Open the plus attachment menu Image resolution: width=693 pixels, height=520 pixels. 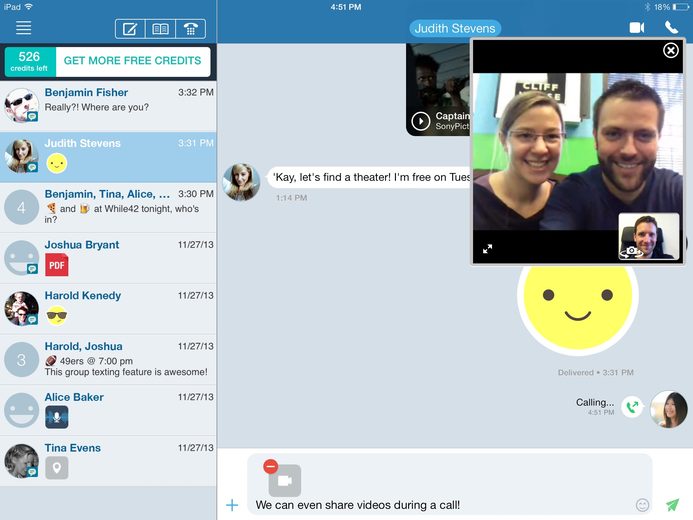coord(232,505)
